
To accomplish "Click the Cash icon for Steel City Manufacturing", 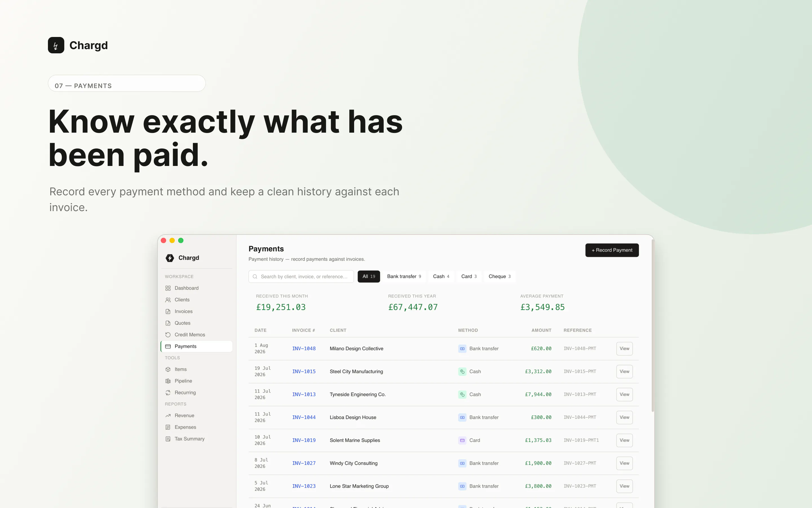I will 462,372.
